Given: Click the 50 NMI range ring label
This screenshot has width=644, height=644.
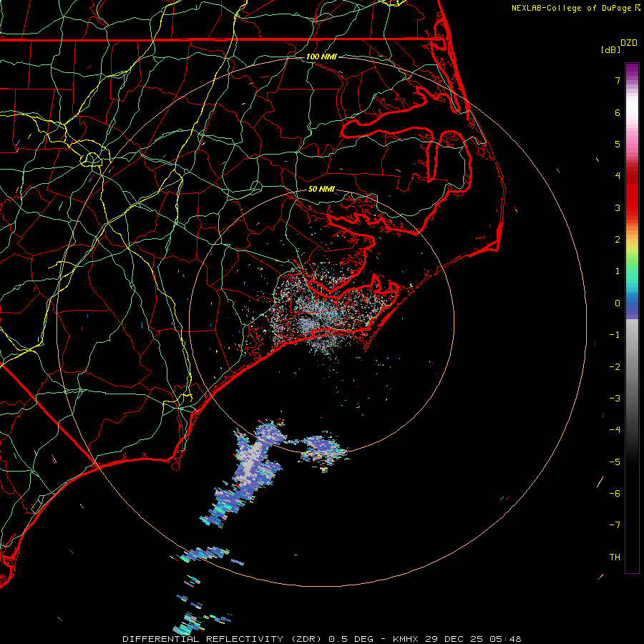Looking at the screenshot, I should tap(321, 189).
